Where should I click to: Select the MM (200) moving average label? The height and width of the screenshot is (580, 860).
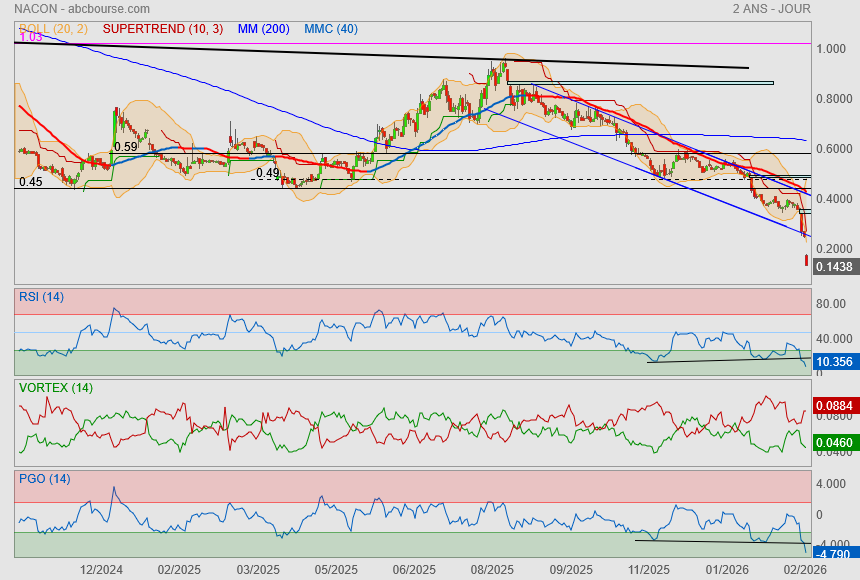coord(265,29)
